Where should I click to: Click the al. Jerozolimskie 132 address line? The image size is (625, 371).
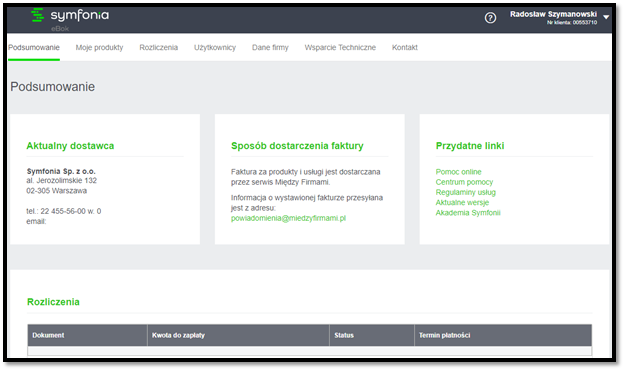[x=61, y=181]
